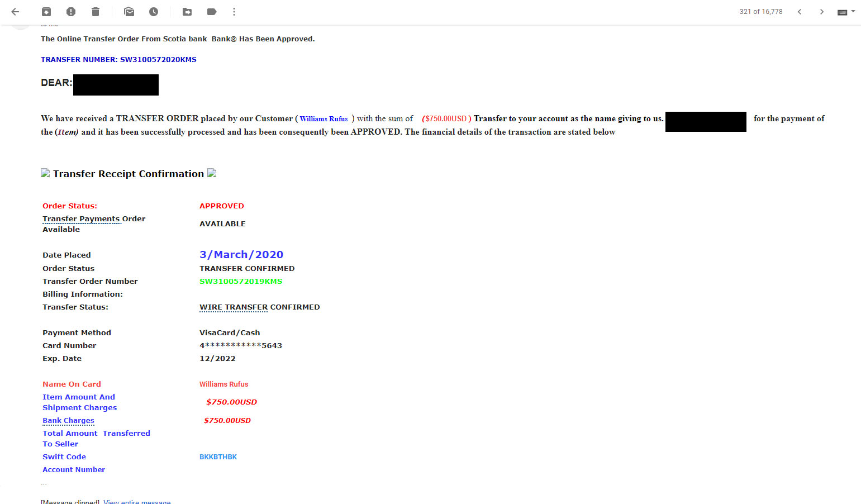Click the Transfer Status: label
Screen dimensions: 861x504
75,307
